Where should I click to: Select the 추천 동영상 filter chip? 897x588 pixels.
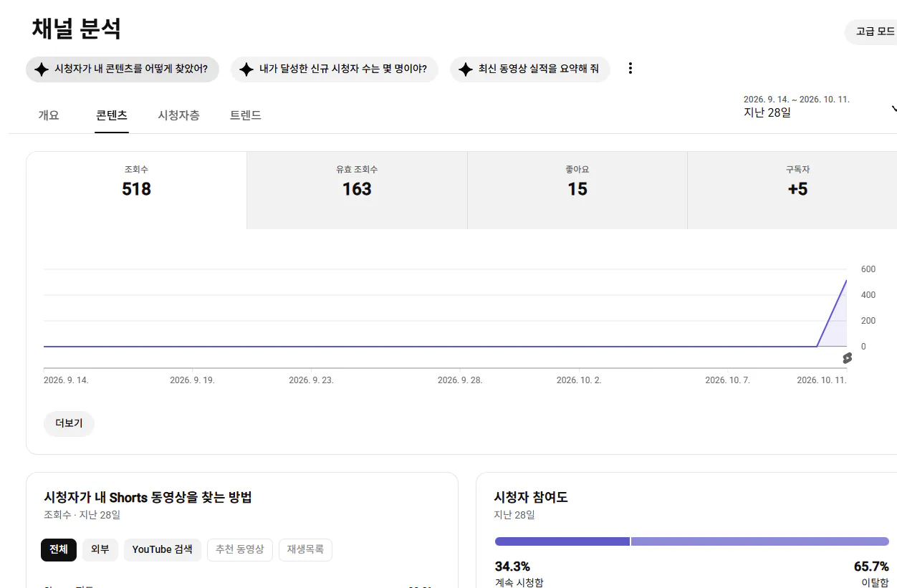tap(240, 549)
